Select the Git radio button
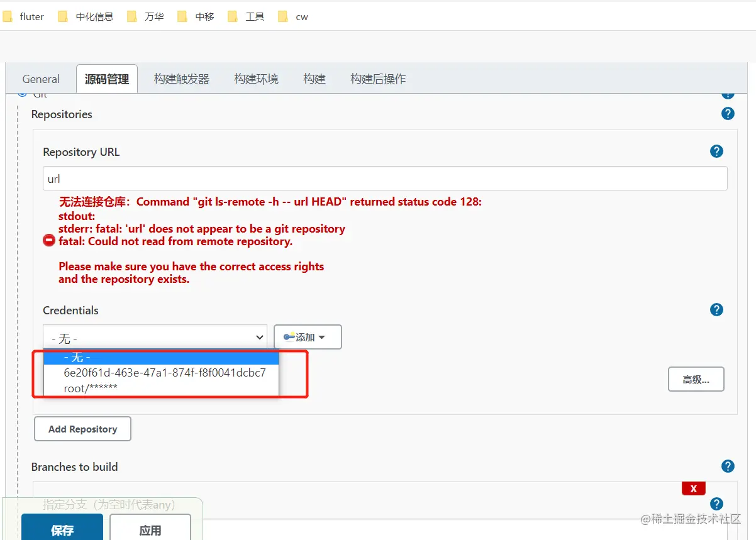The image size is (756, 540). [23, 94]
